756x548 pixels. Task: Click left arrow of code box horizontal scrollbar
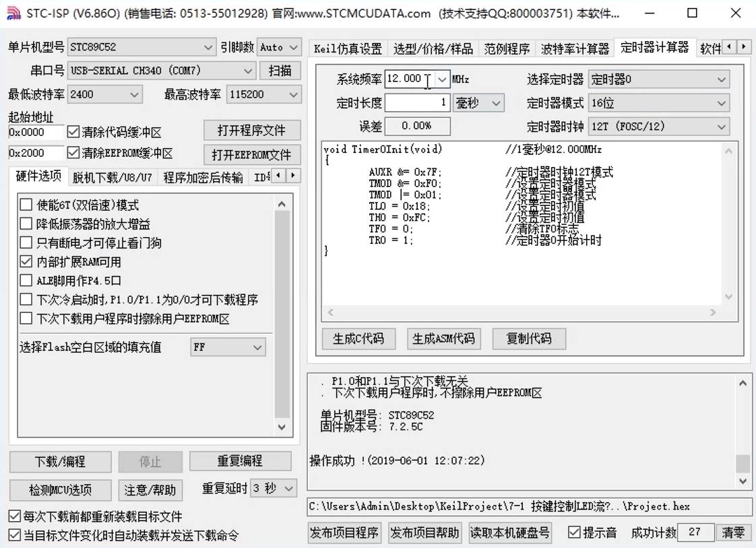point(331,312)
